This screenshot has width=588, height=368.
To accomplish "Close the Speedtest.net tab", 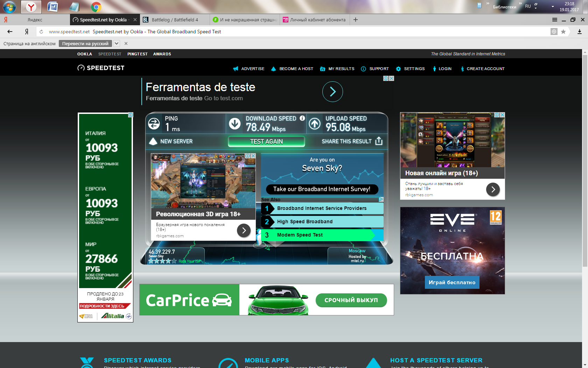I will click(135, 20).
